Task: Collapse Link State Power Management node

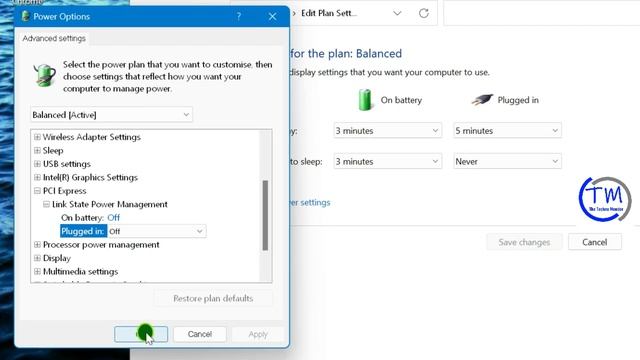Action: (x=46, y=204)
